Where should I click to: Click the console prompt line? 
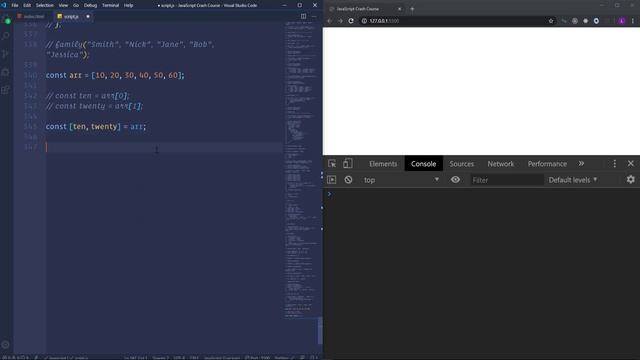[481, 194]
